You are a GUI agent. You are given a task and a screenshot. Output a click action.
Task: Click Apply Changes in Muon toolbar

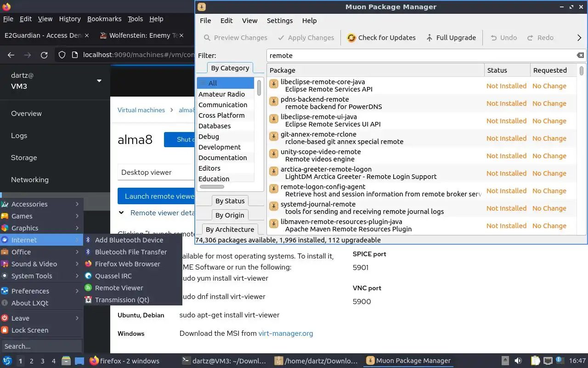tap(306, 38)
